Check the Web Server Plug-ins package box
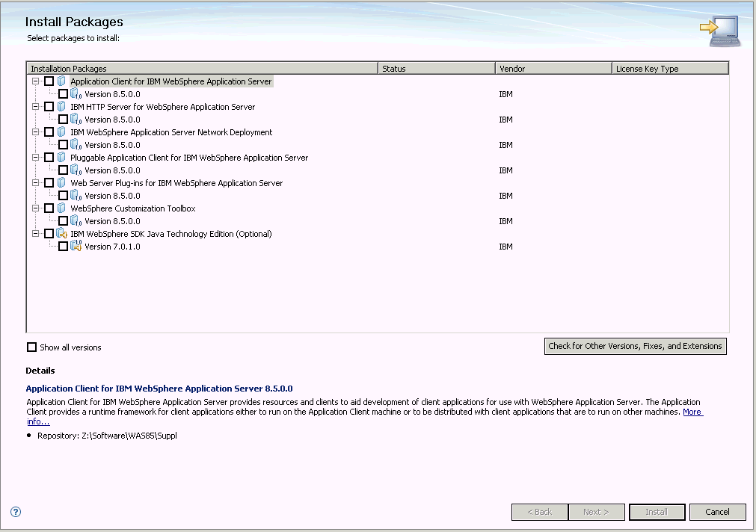The width and height of the screenshot is (756, 532). [49, 183]
